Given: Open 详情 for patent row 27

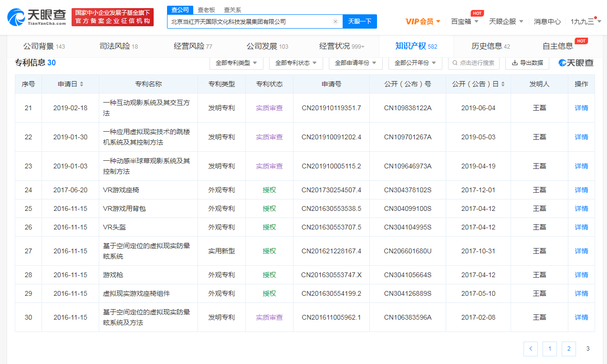Looking at the screenshot, I should tap(581, 251).
